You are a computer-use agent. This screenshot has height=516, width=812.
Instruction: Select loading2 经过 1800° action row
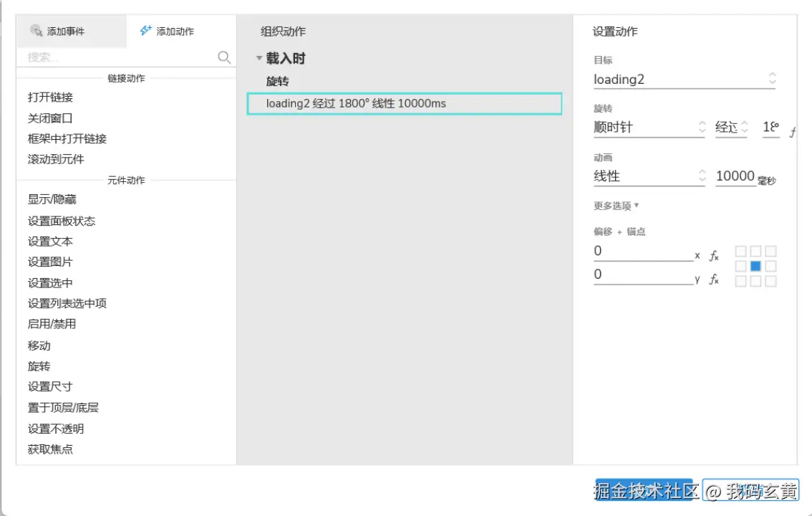coord(405,104)
